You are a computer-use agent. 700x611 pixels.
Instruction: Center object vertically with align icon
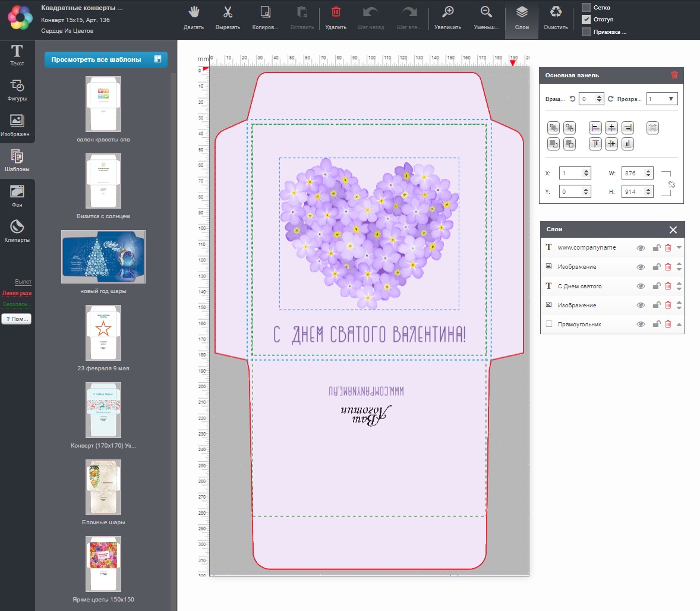pos(611,144)
